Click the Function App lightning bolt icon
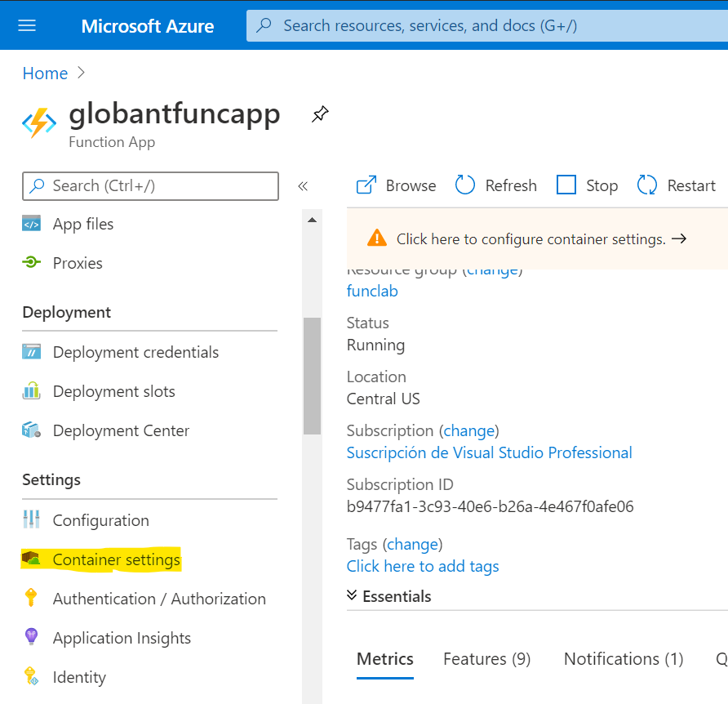This screenshot has width=728, height=704. (x=39, y=123)
